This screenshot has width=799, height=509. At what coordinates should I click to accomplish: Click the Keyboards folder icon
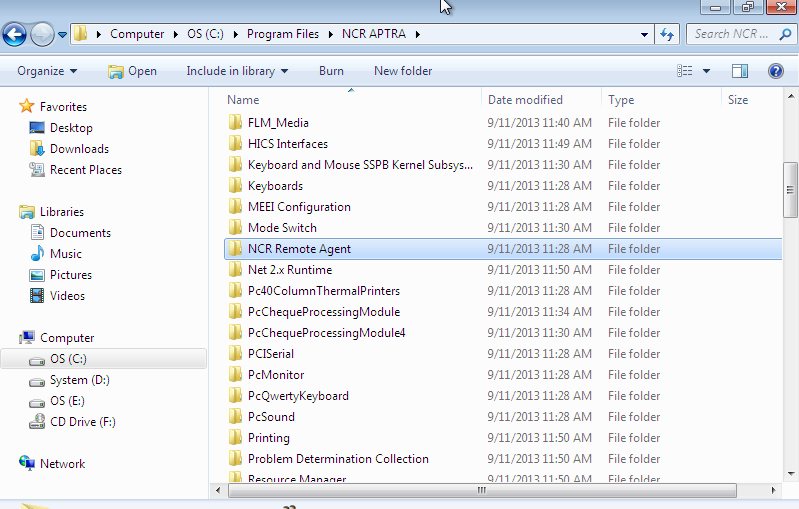(235, 185)
